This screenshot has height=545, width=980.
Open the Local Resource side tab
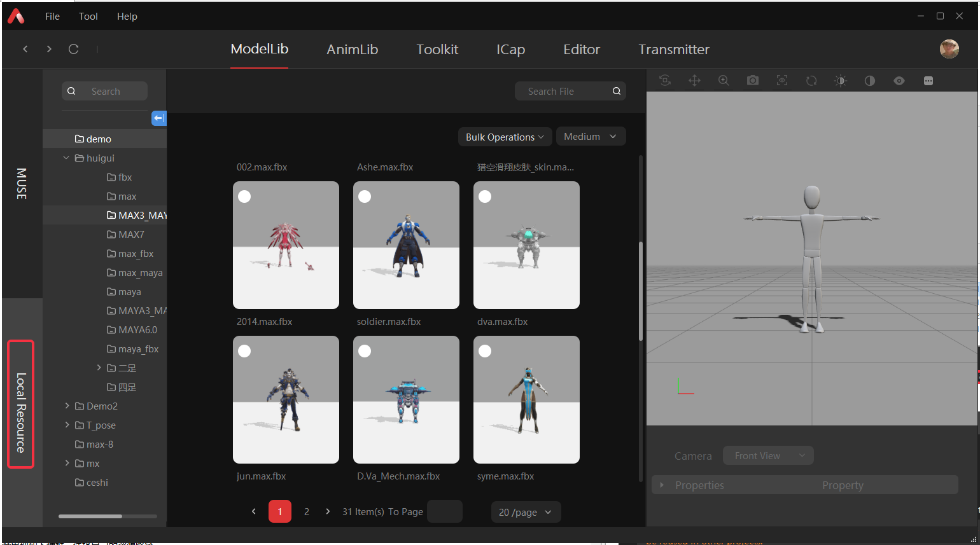tap(21, 413)
